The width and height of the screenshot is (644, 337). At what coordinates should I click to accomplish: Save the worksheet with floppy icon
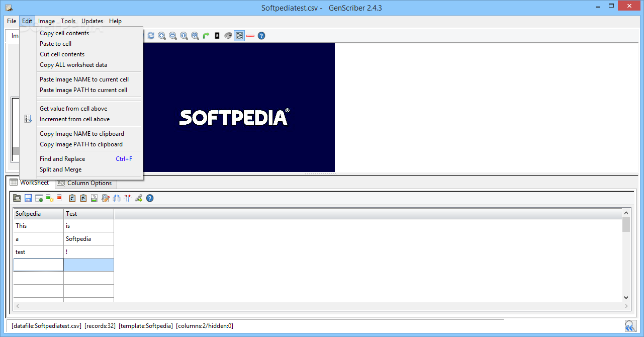(28, 198)
